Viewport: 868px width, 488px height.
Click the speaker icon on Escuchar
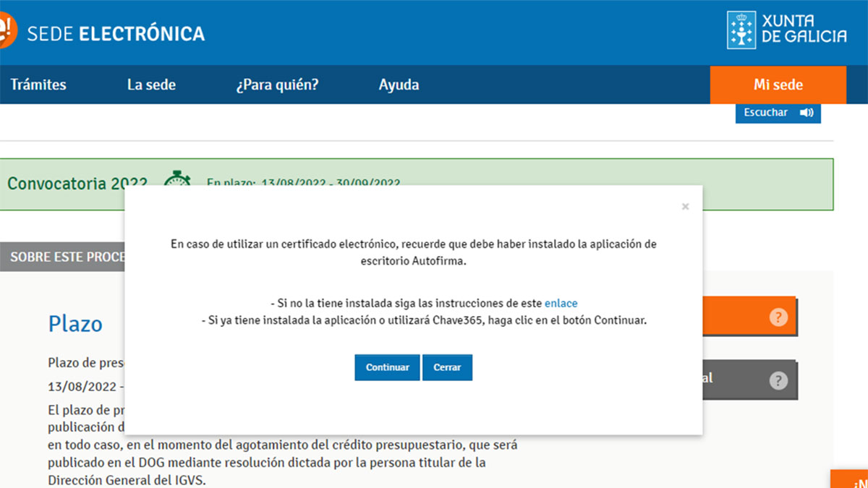(x=806, y=113)
